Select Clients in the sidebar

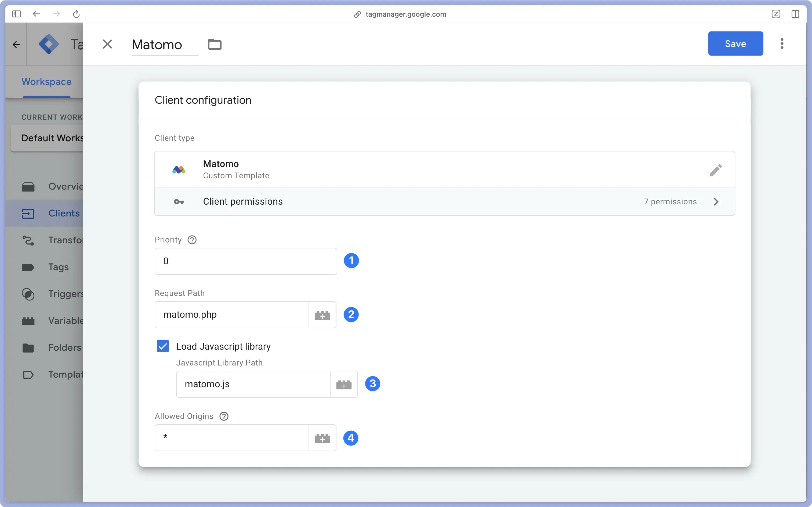[45, 213]
